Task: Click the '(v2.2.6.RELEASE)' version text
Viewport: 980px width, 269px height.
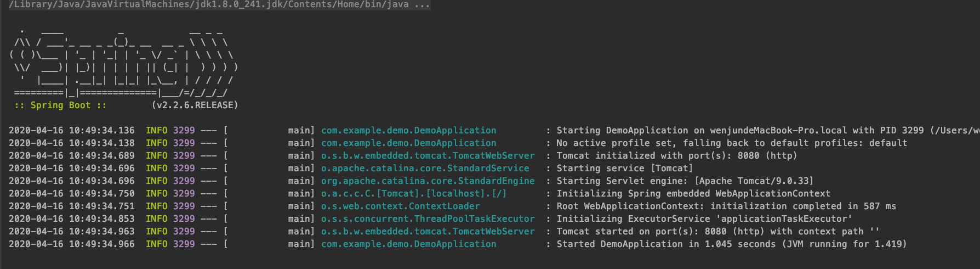Action: [x=195, y=105]
